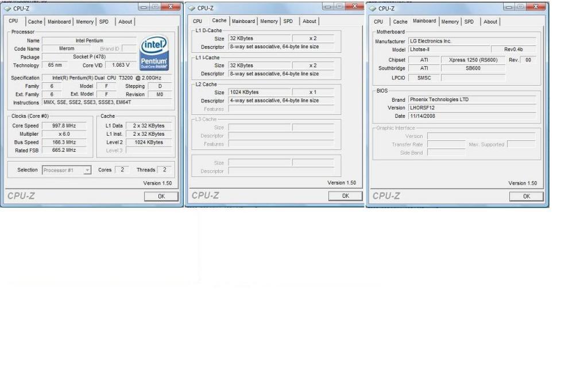Screen dimensions: 588x368
Task: Click Model field showing Lhotse-II
Action: (x=449, y=49)
